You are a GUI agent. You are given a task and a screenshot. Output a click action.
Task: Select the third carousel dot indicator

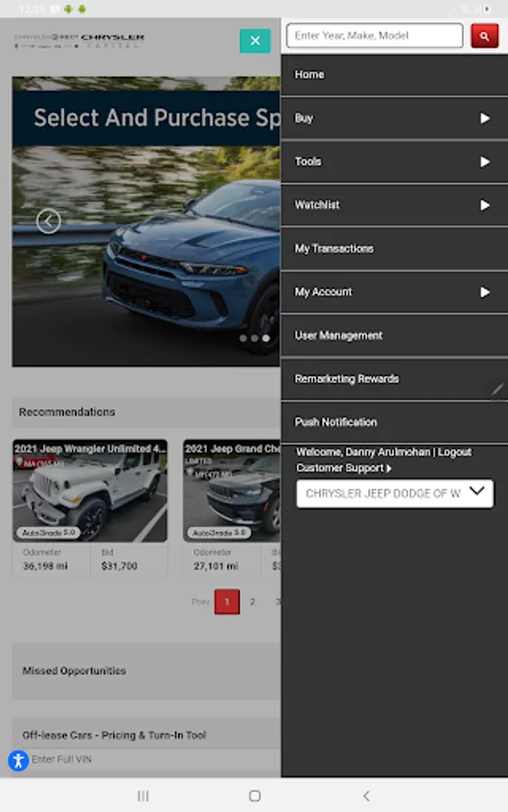pyautogui.click(x=265, y=338)
